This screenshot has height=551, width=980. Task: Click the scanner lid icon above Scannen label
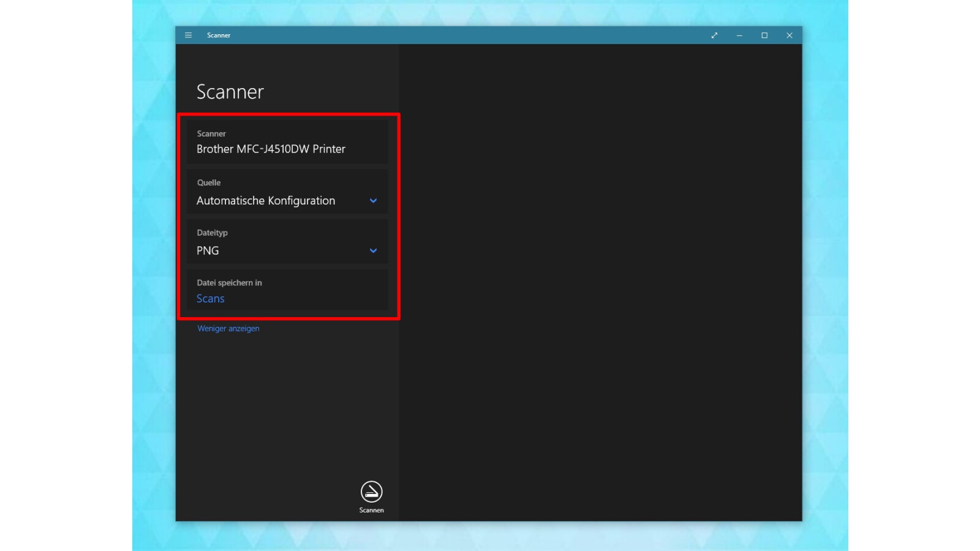tap(371, 490)
